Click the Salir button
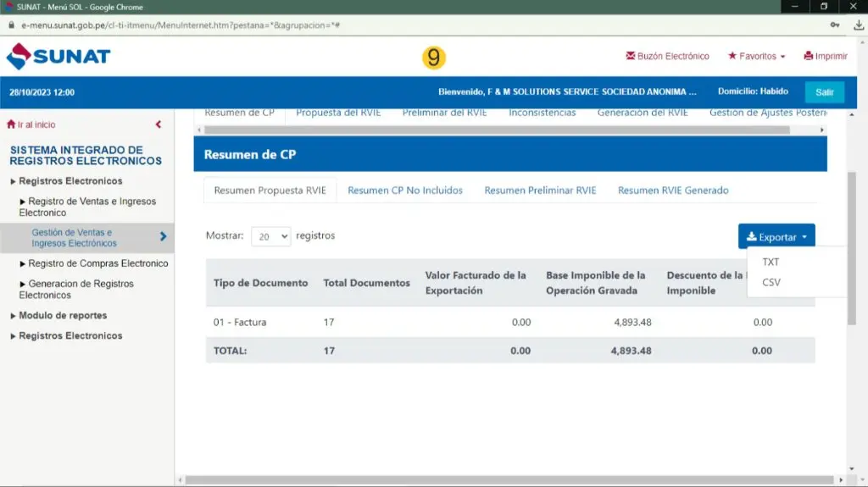Image resolution: width=868 pixels, height=487 pixels. [x=824, y=92]
